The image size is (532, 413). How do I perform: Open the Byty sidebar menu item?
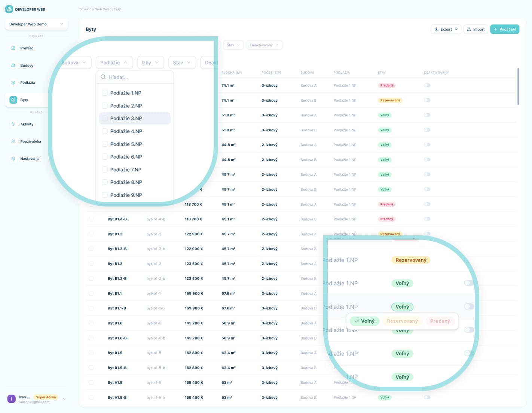pyautogui.click(x=24, y=100)
